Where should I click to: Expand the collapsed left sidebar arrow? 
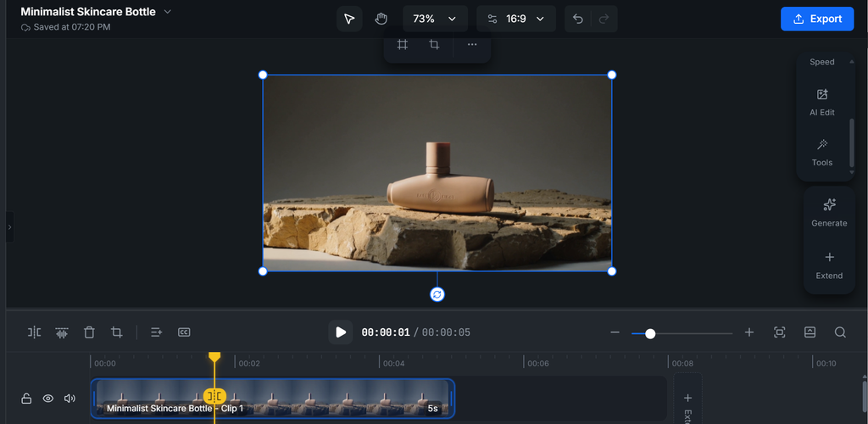click(9, 227)
